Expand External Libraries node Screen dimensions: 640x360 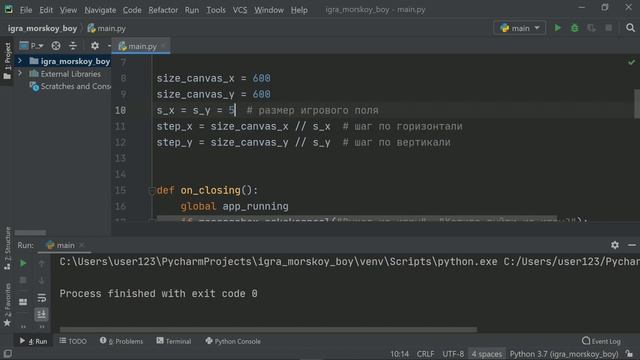click(20, 73)
